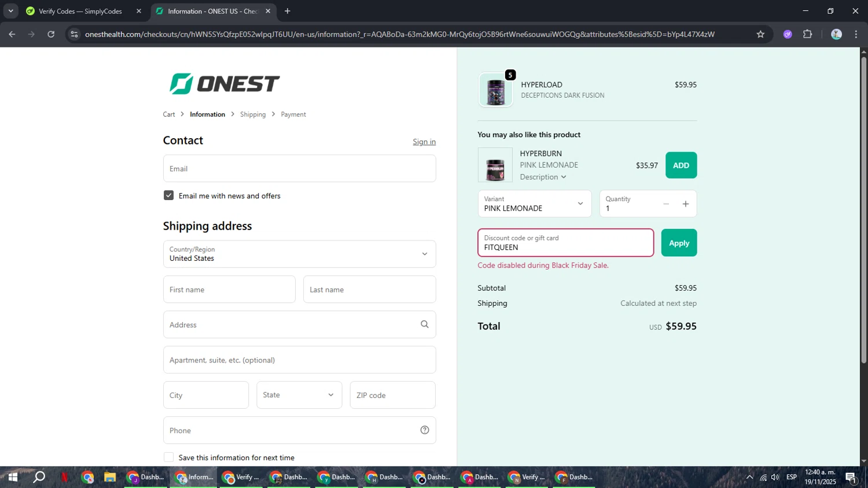Open the Variant PINK LEMONADE dropdown

[x=535, y=204]
